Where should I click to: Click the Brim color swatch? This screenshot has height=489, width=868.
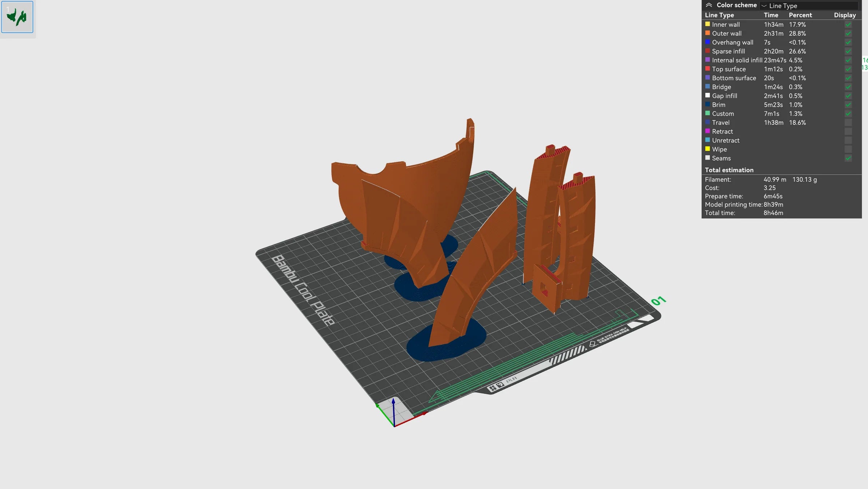(x=707, y=105)
